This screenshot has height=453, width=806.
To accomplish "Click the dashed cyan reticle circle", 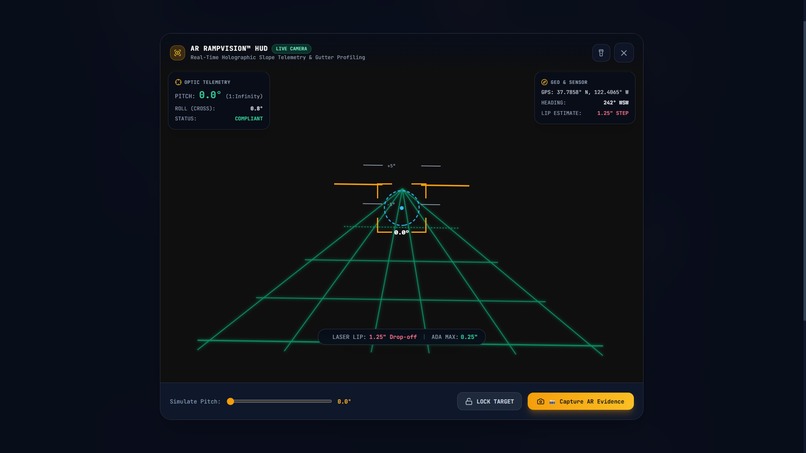I will pyautogui.click(x=401, y=208).
